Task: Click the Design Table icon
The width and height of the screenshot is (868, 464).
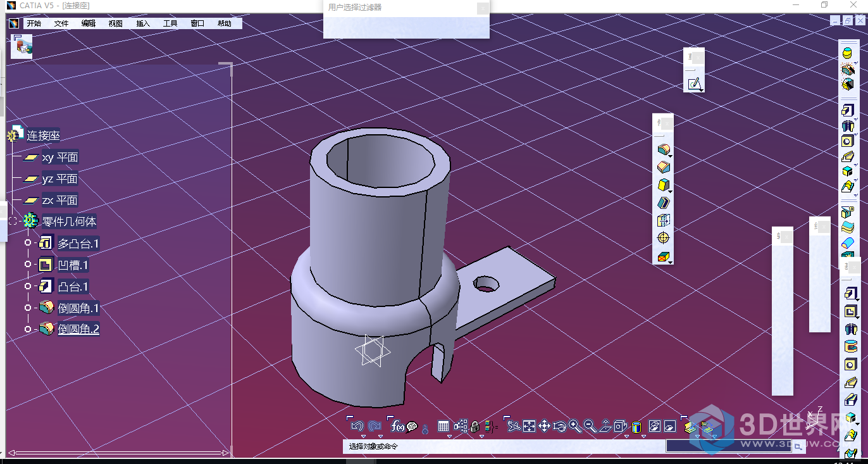Action: (443, 426)
